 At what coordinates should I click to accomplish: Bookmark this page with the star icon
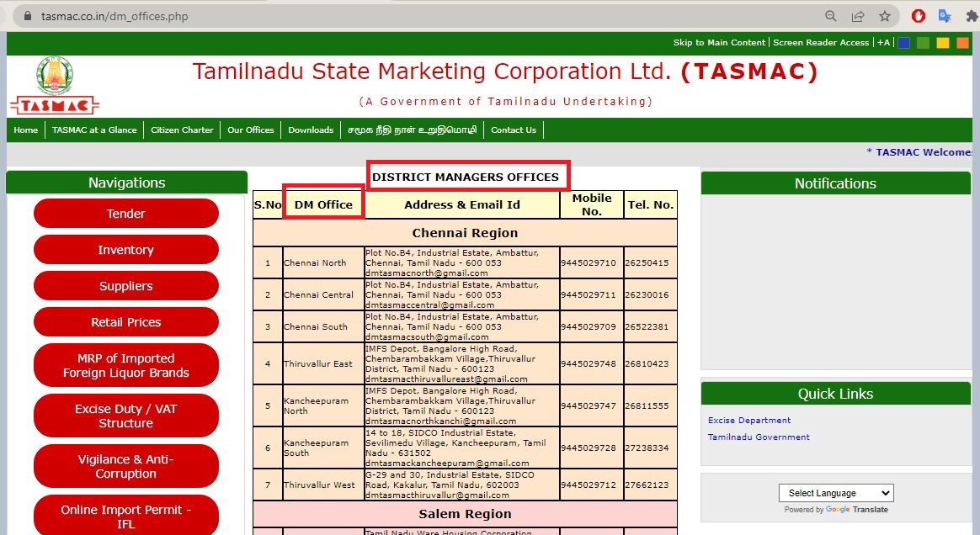[x=885, y=16]
